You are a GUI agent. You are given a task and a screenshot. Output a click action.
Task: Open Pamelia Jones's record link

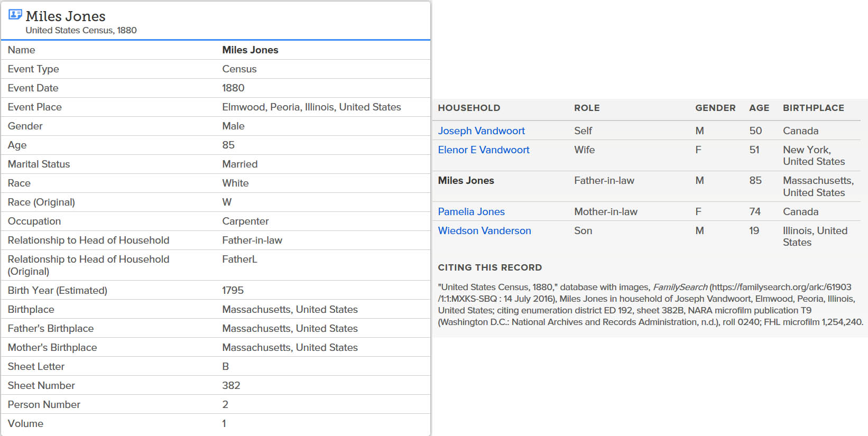click(x=471, y=211)
